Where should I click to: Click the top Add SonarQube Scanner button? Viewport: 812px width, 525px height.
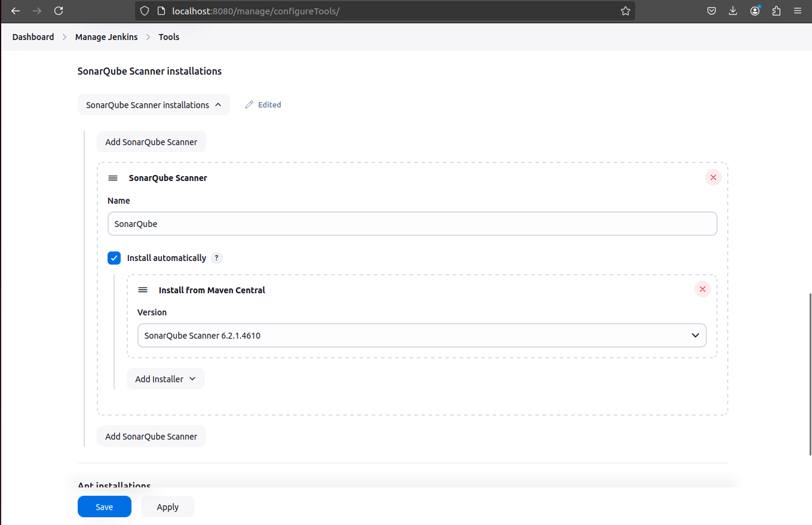pyautogui.click(x=151, y=142)
